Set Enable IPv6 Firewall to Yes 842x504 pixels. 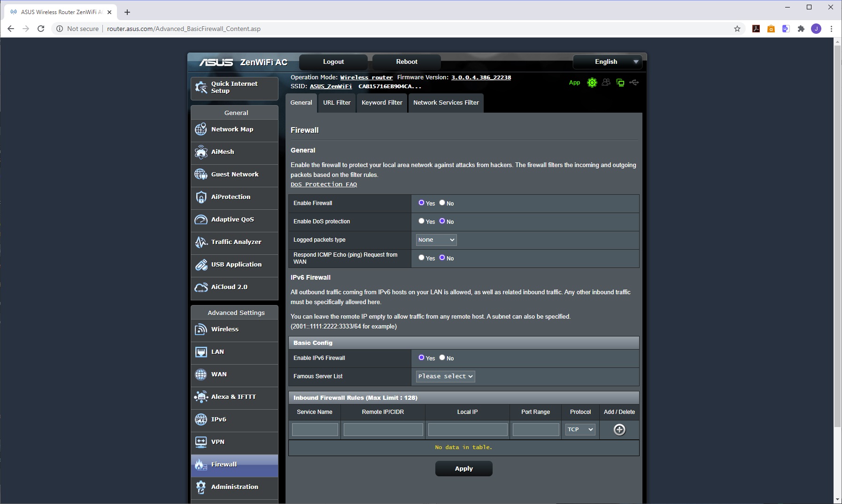(421, 358)
